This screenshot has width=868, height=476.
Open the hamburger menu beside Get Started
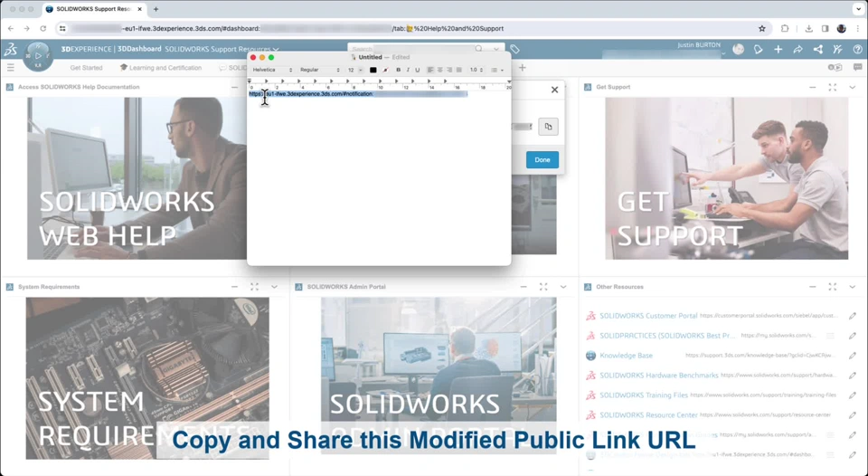tap(11, 68)
